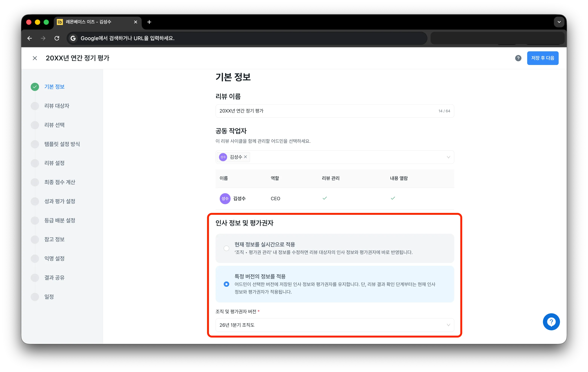The image size is (588, 372).
Task: Open 등급 배분 설정 step
Action: click(x=60, y=220)
